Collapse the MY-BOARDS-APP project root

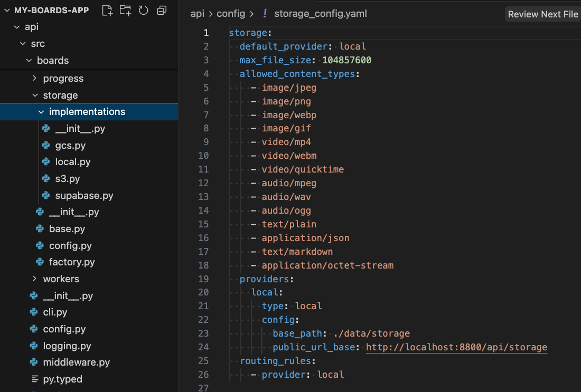(x=7, y=10)
